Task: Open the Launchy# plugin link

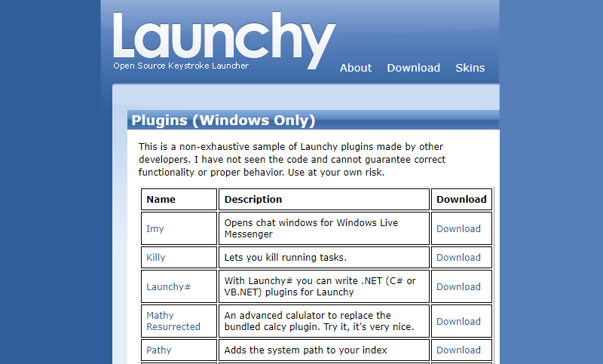Action: [x=168, y=286]
